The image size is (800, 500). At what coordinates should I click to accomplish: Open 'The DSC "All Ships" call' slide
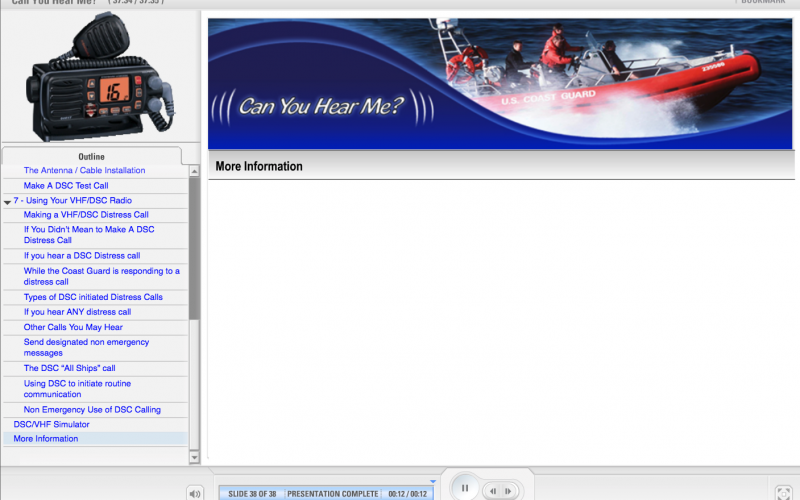(x=69, y=368)
